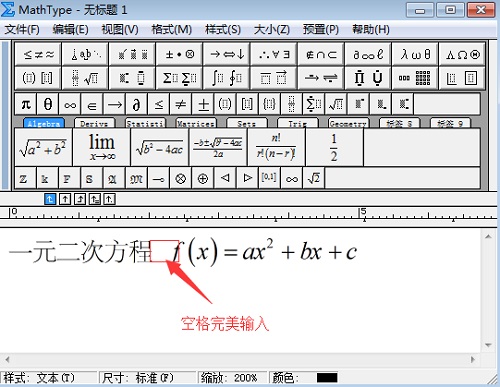500x387 pixels.
Task: Click the 缩放: 200% zoom status field
Action: coord(232,378)
